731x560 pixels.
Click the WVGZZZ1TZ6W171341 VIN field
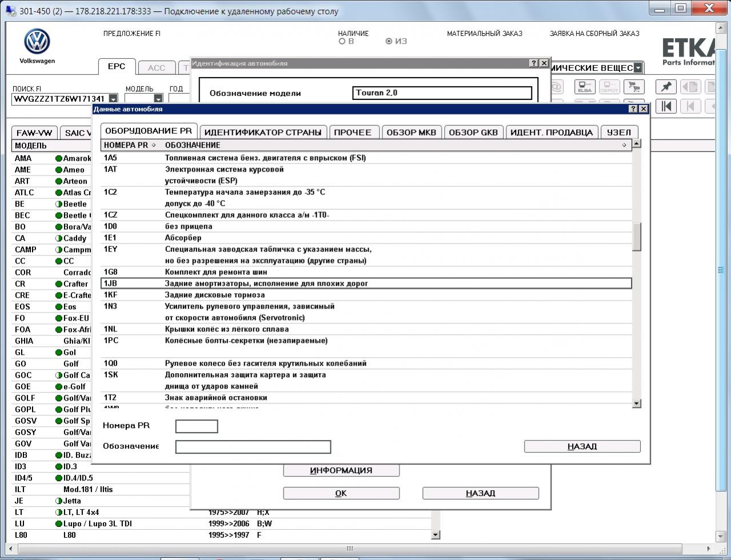tap(60, 99)
